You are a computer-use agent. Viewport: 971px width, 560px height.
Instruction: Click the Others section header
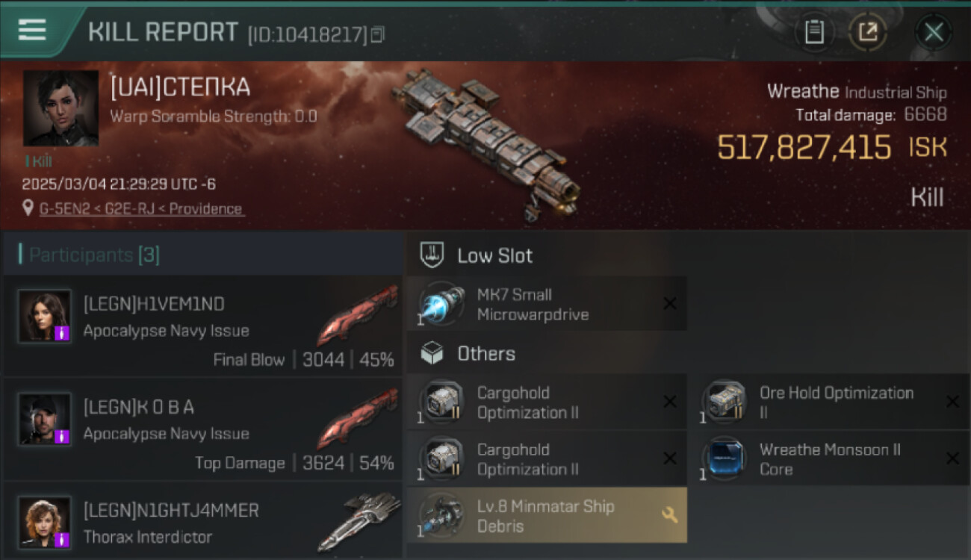click(x=468, y=353)
